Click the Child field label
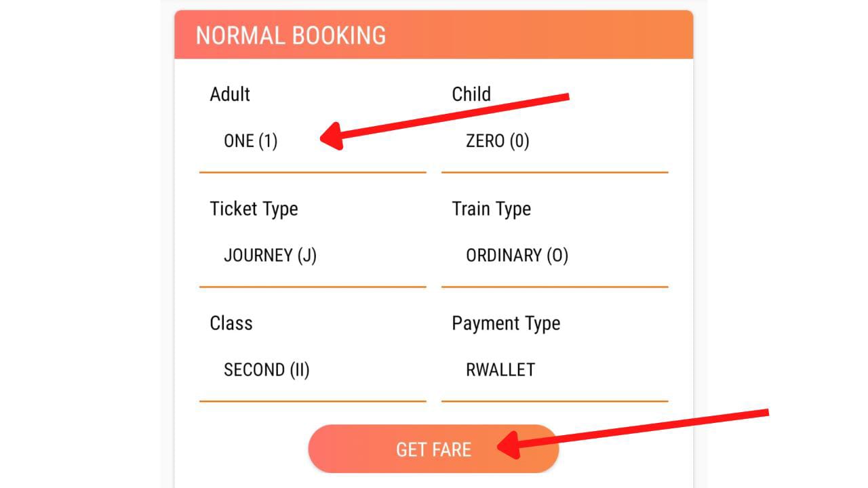This screenshot has width=868, height=488. (470, 94)
